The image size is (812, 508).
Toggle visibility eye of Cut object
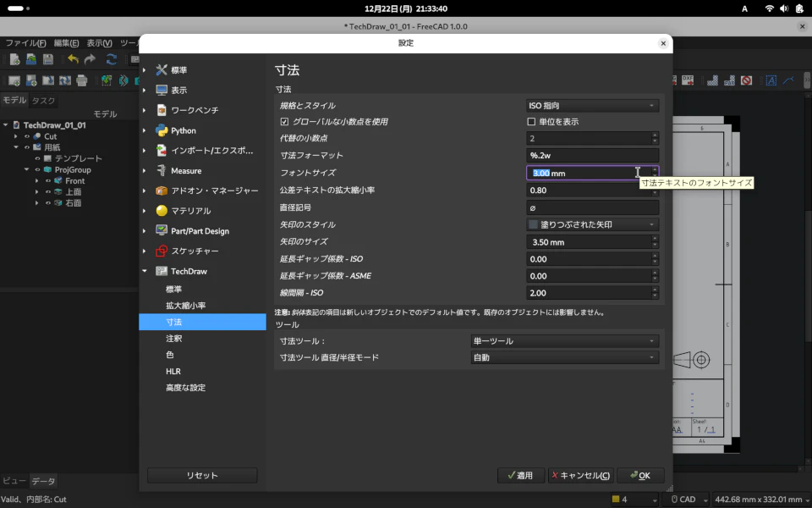[27, 136]
